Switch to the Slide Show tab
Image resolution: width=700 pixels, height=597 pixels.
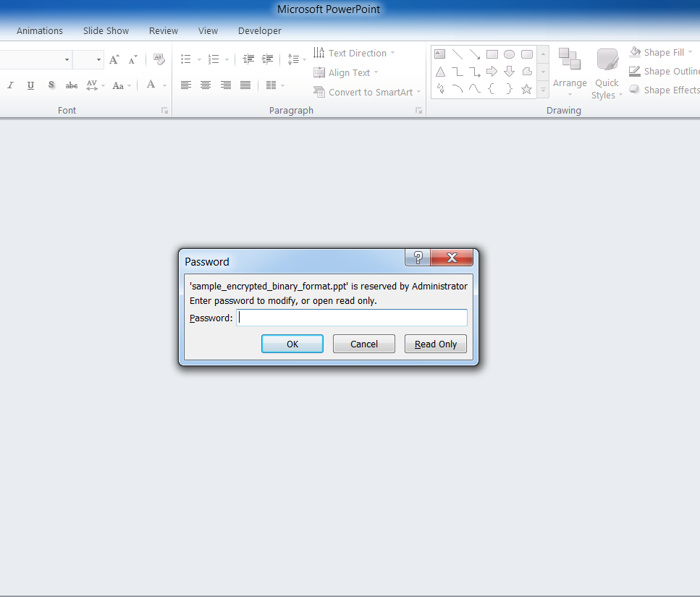106,31
